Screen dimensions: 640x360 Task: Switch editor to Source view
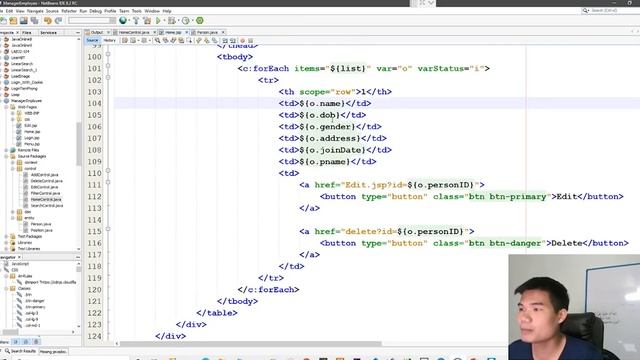[x=92, y=40]
